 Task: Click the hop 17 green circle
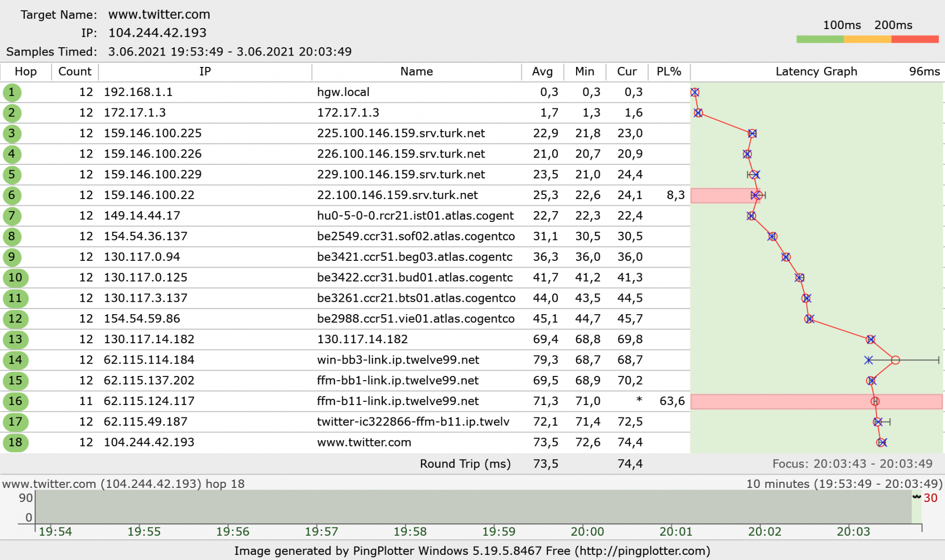[x=15, y=422]
